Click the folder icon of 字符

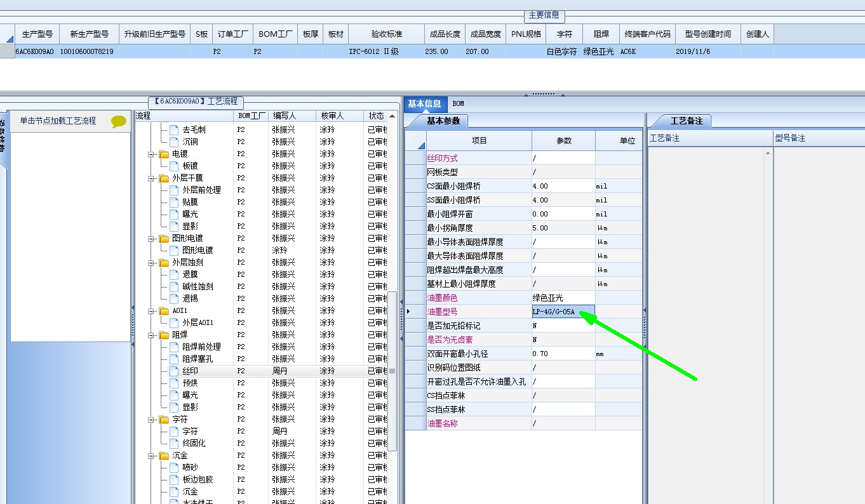(x=164, y=419)
